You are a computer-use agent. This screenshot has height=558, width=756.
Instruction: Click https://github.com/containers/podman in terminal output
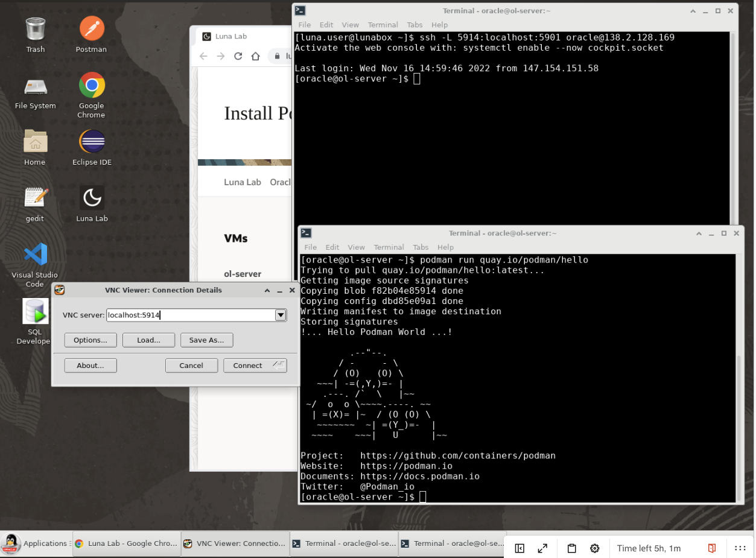click(x=458, y=456)
